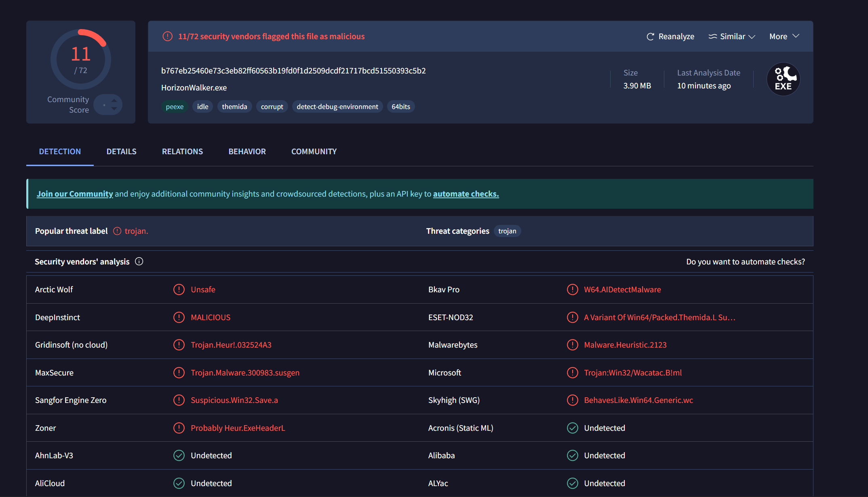Click the Probably Heur.ExeHeaderL result
Viewport: 868px width, 497px height.
tap(238, 428)
